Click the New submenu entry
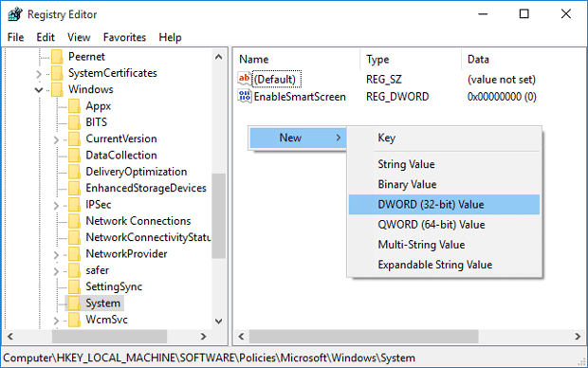 tap(298, 138)
